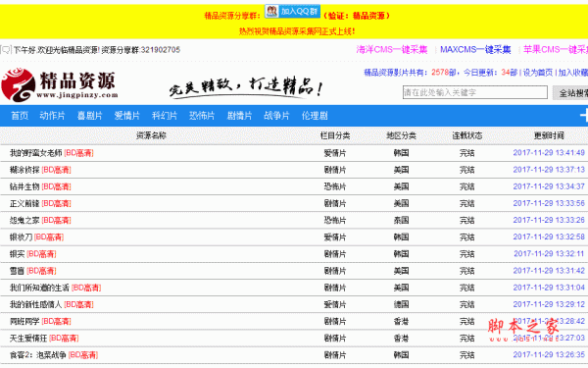
Task: Open the 怨鬼之家 [BD高清] entry
Action: (40, 221)
